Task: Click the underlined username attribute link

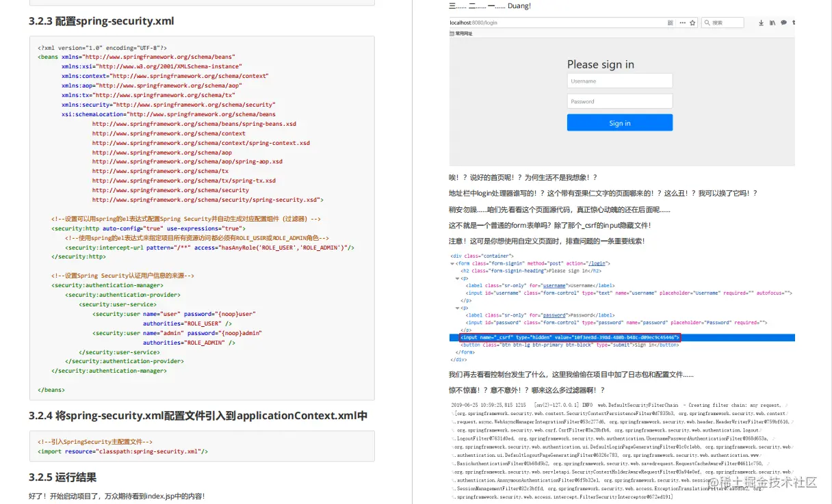Action: click(555, 284)
